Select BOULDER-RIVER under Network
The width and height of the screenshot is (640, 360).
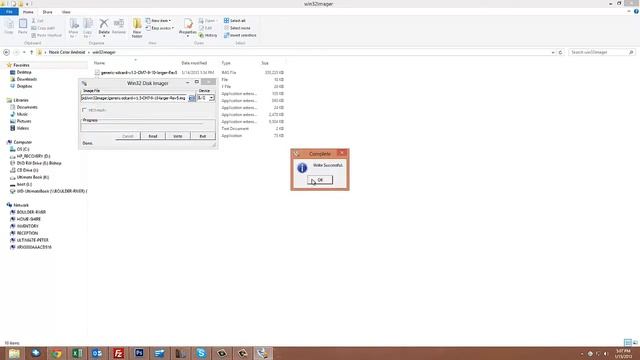click(x=31, y=212)
